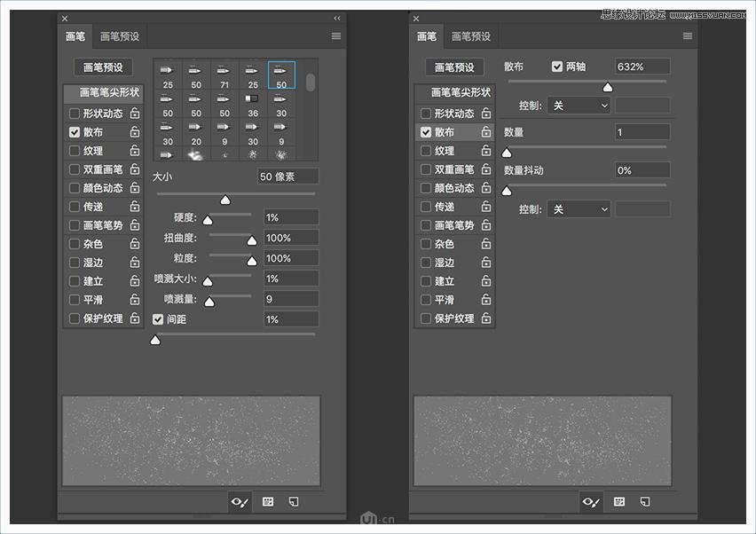Collapse the panel using the double-arrow chevron
This screenshot has width=756, height=534.
click(336, 18)
